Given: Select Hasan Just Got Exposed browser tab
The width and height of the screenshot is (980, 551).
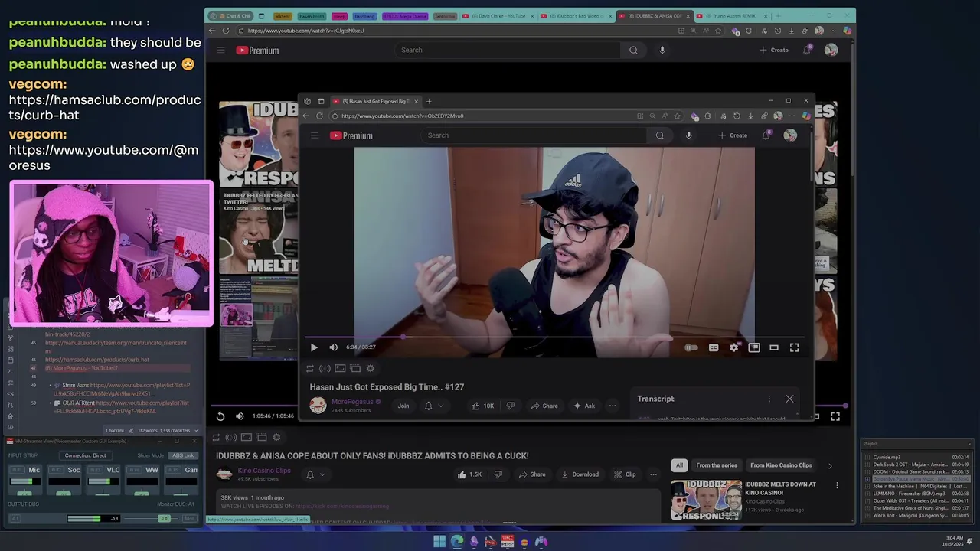Looking at the screenshot, I should (375, 101).
